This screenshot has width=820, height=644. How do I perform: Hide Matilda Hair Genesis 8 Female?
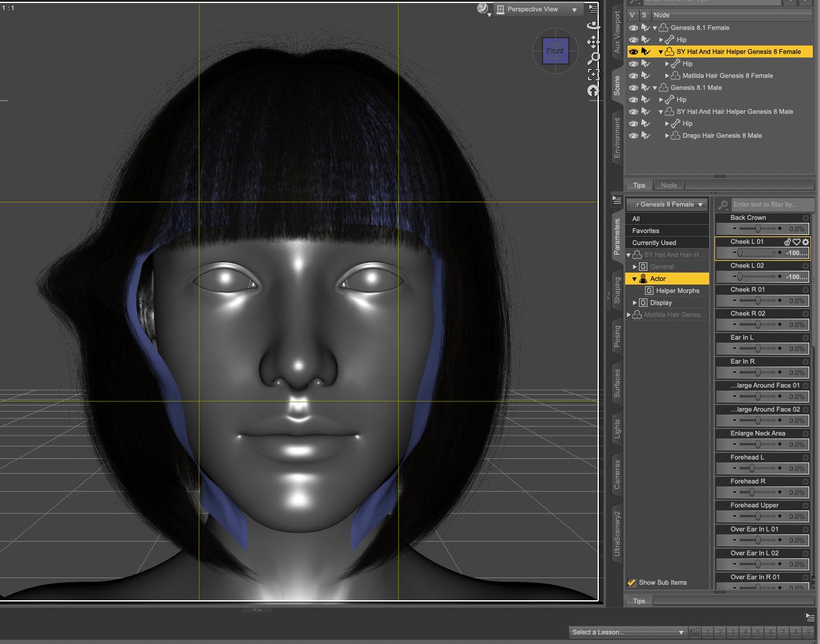633,75
